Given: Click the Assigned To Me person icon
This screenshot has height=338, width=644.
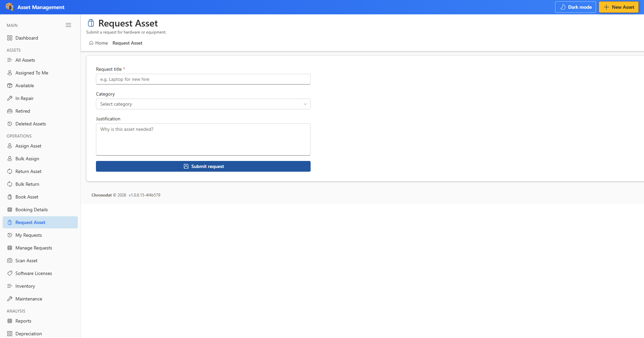Looking at the screenshot, I should click(x=10, y=73).
